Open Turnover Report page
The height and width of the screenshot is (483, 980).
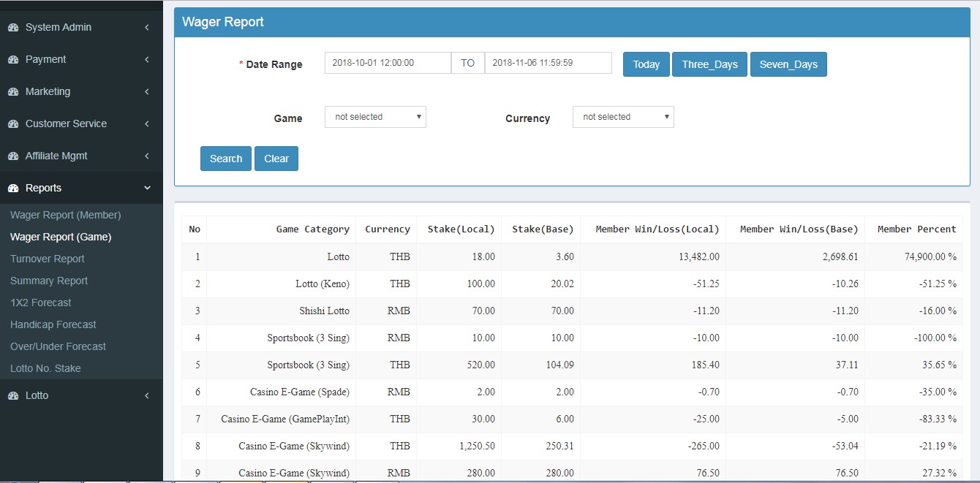(48, 259)
